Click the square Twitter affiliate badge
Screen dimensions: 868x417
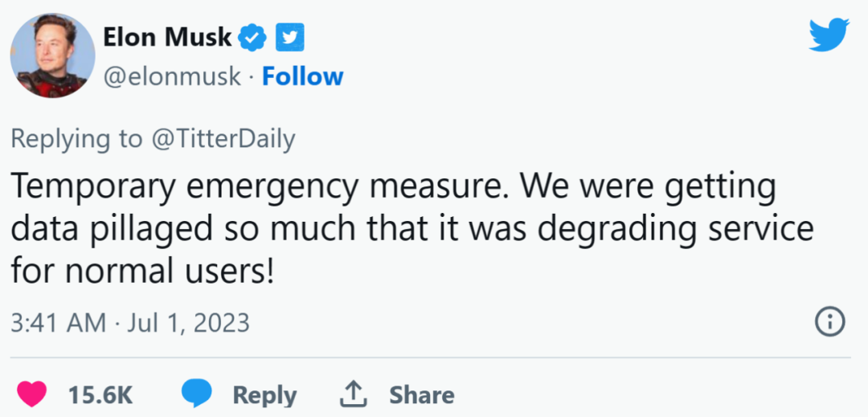tap(289, 37)
